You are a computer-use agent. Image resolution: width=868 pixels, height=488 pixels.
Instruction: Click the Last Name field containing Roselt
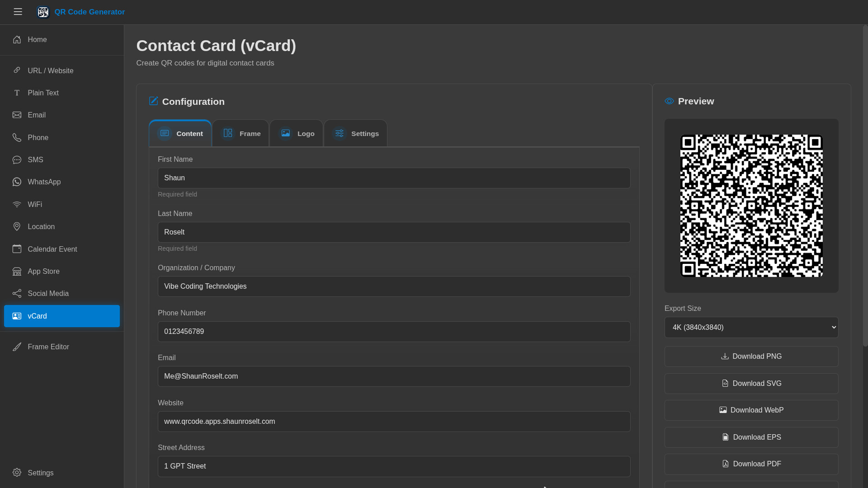click(x=394, y=232)
